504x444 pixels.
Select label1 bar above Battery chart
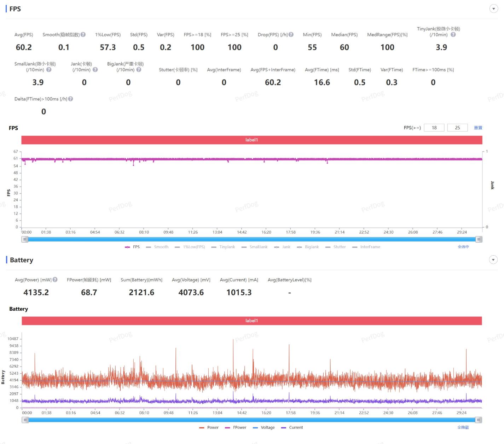point(251,321)
